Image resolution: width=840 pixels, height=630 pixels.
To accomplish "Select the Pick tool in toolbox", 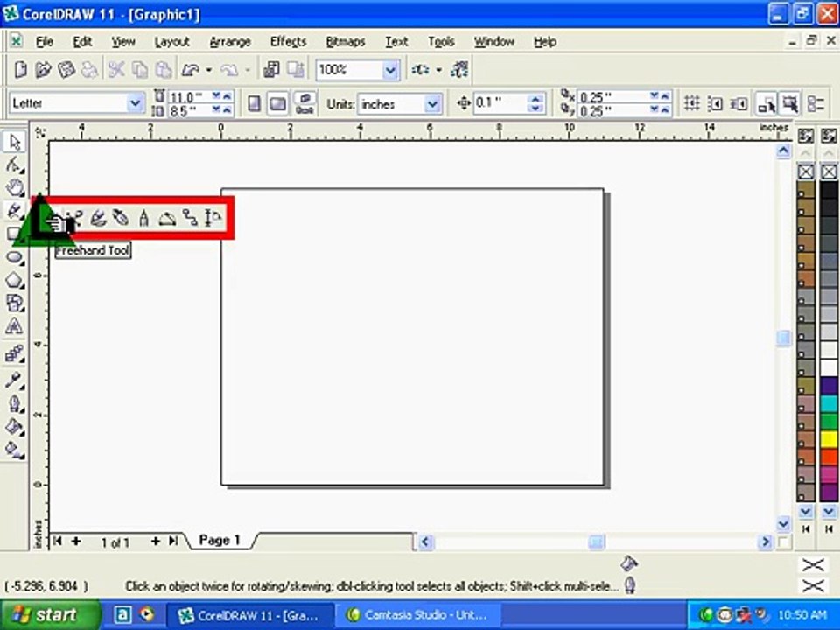I will pos(15,142).
